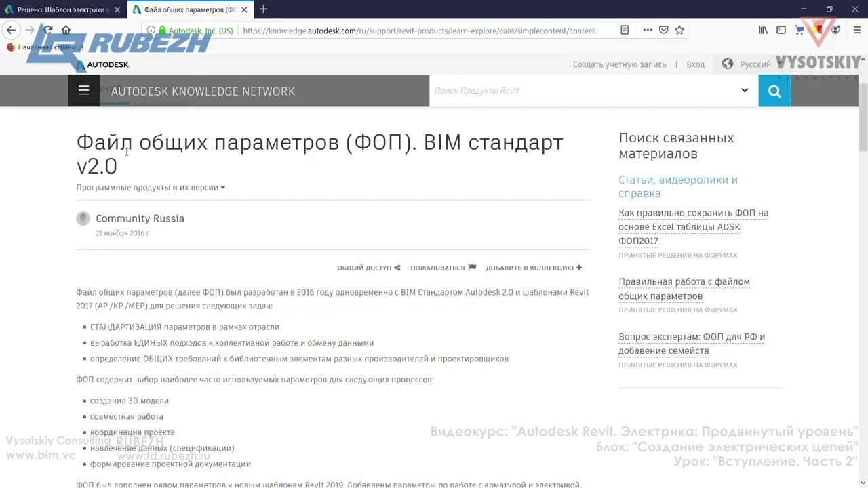Click list item 'формирование проектной документации'

coord(170,464)
